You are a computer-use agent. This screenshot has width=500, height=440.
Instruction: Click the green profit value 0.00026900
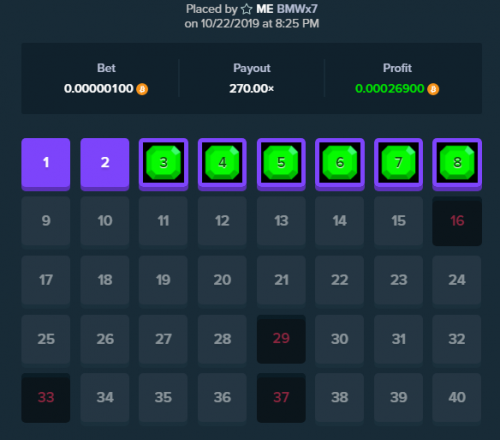[x=390, y=89]
